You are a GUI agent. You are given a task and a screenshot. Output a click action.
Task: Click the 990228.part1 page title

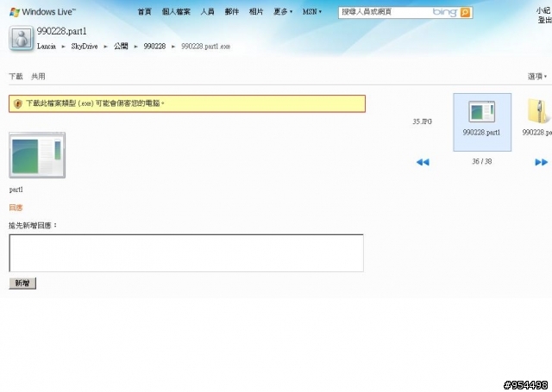point(61,31)
